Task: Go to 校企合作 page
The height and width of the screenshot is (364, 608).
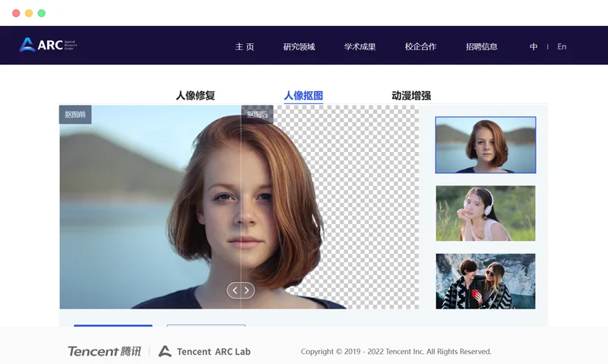Action: (x=420, y=46)
